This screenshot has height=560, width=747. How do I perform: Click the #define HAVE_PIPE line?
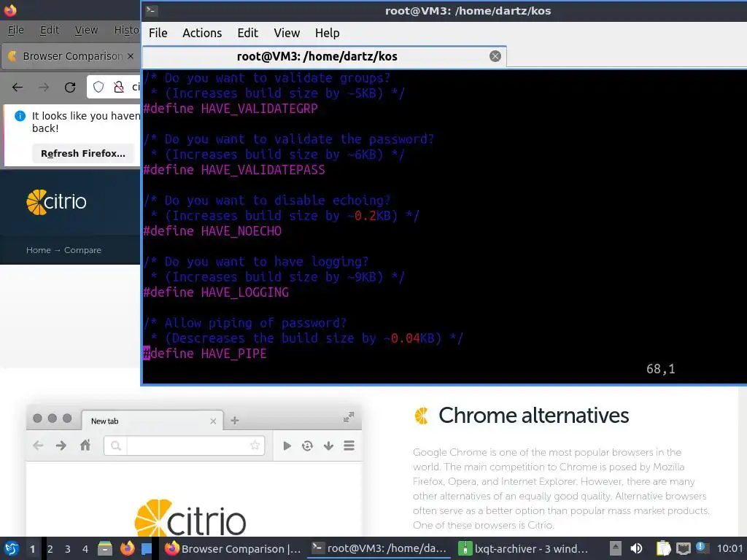[205, 354]
